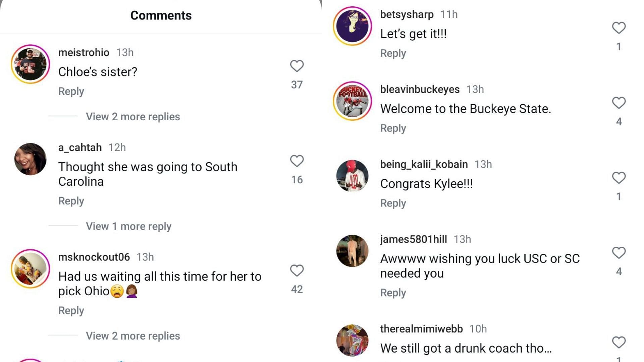Like meistrohio's "Chloe's sister?" comment
644x362 pixels.
pyautogui.click(x=297, y=66)
